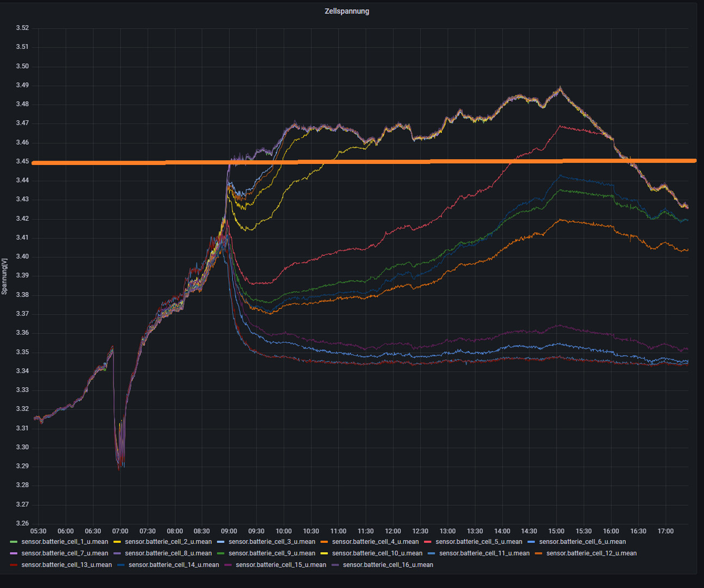Toggle the sensor.batterie_cell_4_u.mean series in the legend

[x=375, y=542]
